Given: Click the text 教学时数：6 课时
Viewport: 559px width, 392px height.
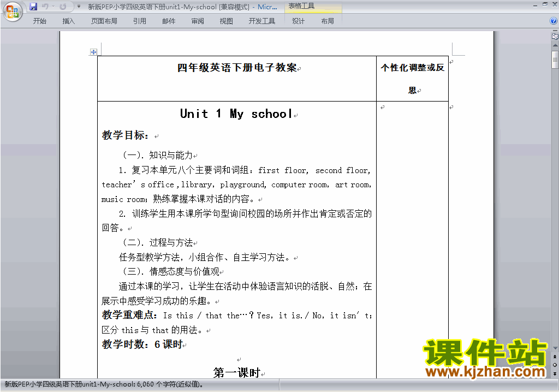Looking at the screenshot, I should tap(142, 344).
